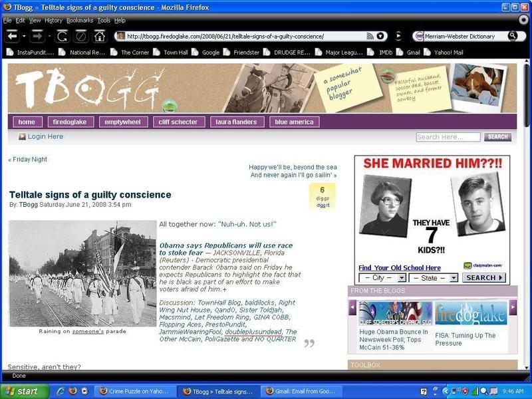The image size is (532, 399).
Task: Click the home nav button
Action: [27, 122]
